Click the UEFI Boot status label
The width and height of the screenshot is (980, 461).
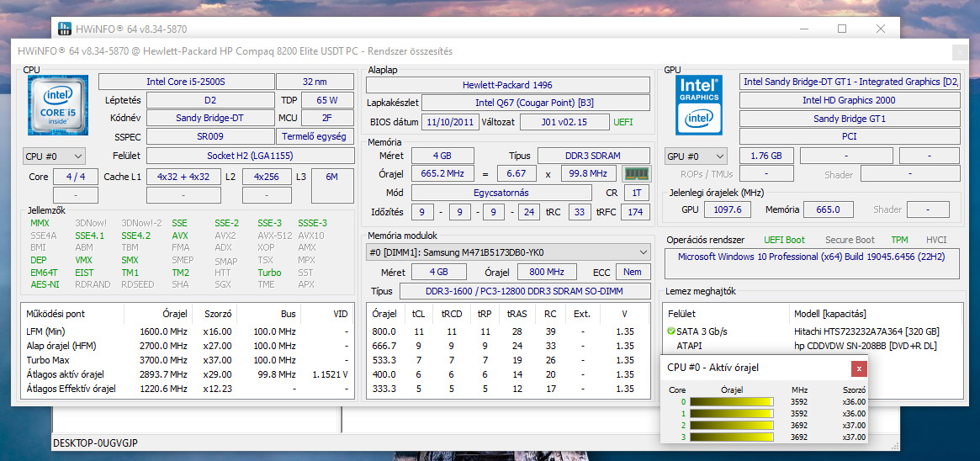click(x=784, y=240)
